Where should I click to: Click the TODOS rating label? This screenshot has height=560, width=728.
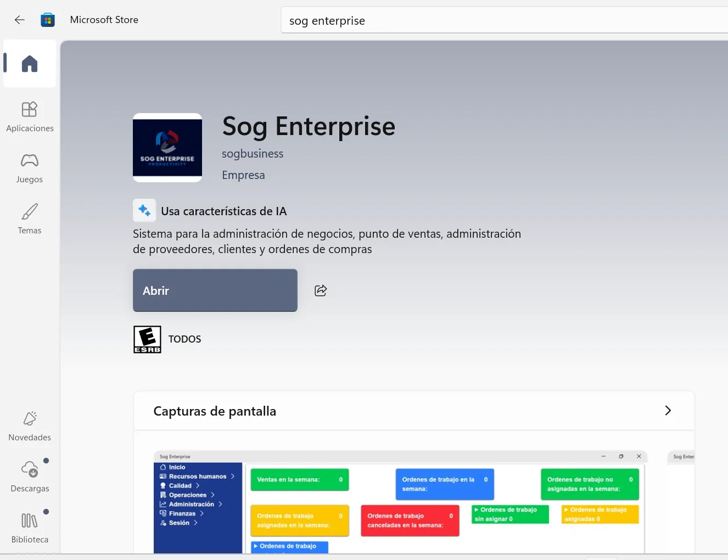point(184,339)
